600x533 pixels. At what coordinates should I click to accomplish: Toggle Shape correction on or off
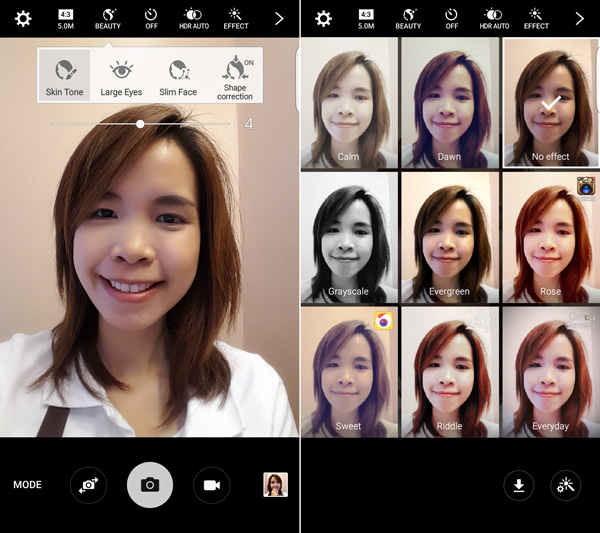(x=235, y=76)
